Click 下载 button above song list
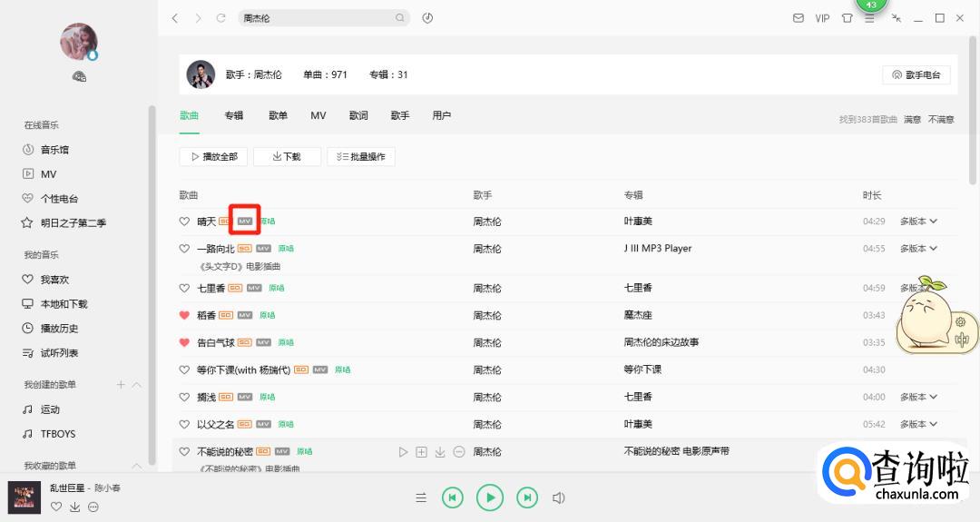Image resolution: width=980 pixels, height=522 pixels. click(x=287, y=156)
